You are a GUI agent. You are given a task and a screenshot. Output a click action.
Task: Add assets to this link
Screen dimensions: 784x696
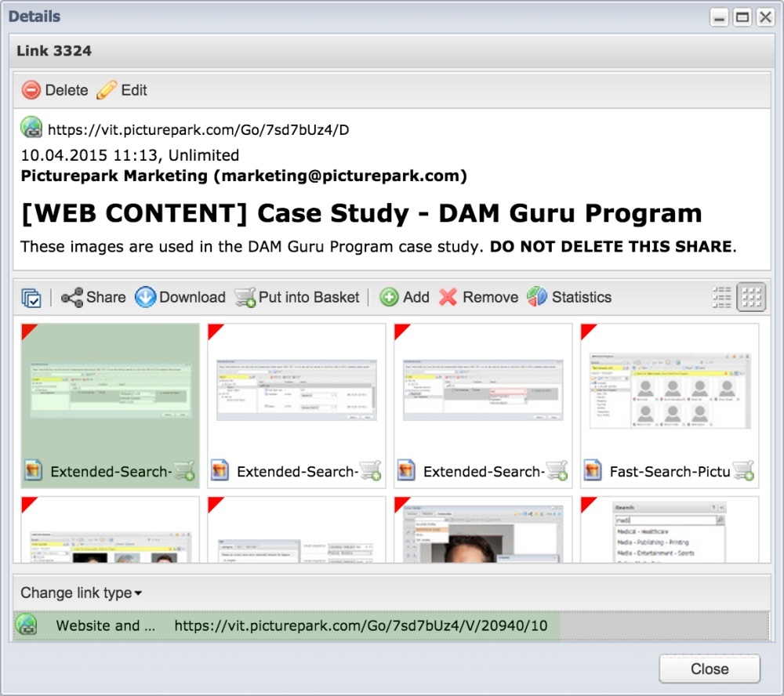[x=404, y=298]
